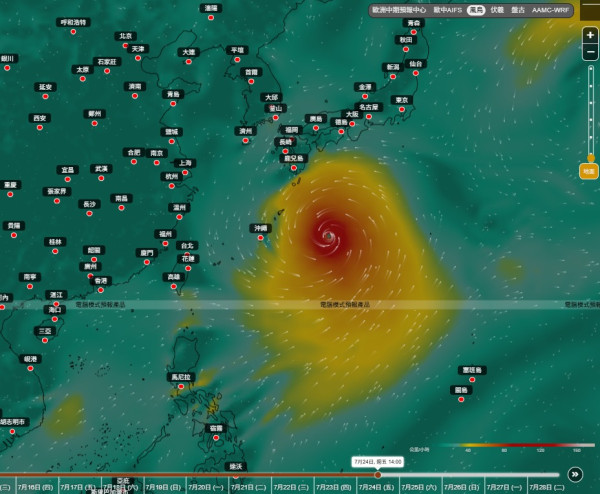Jump to 7月27日 on the timeline
This screenshot has width=600, height=494.
pos(504,487)
